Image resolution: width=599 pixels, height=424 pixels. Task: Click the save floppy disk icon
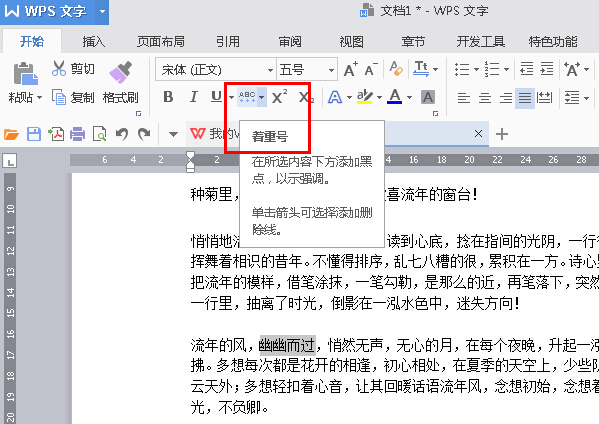click(x=34, y=134)
